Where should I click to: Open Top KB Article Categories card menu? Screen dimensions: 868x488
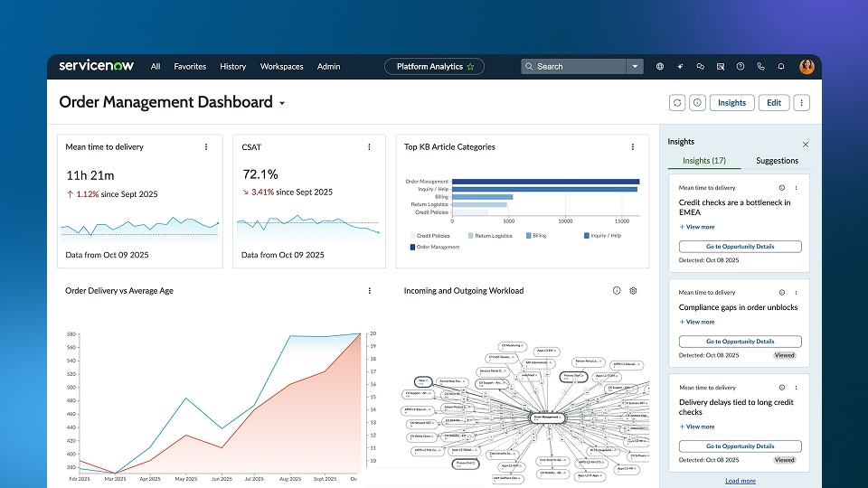coord(633,147)
